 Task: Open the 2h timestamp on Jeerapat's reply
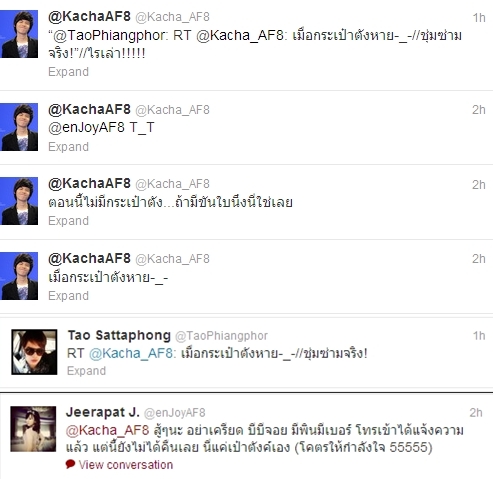[476, 413]
